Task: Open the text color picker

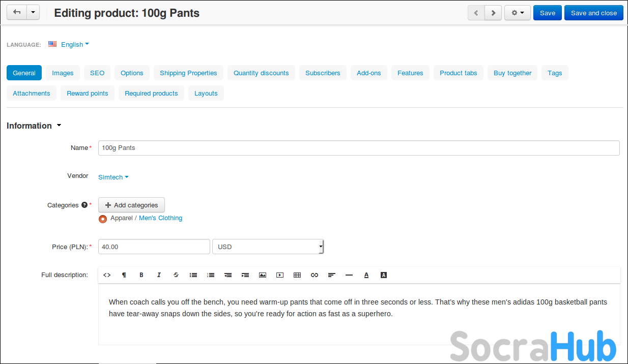Action: point(366,275)
